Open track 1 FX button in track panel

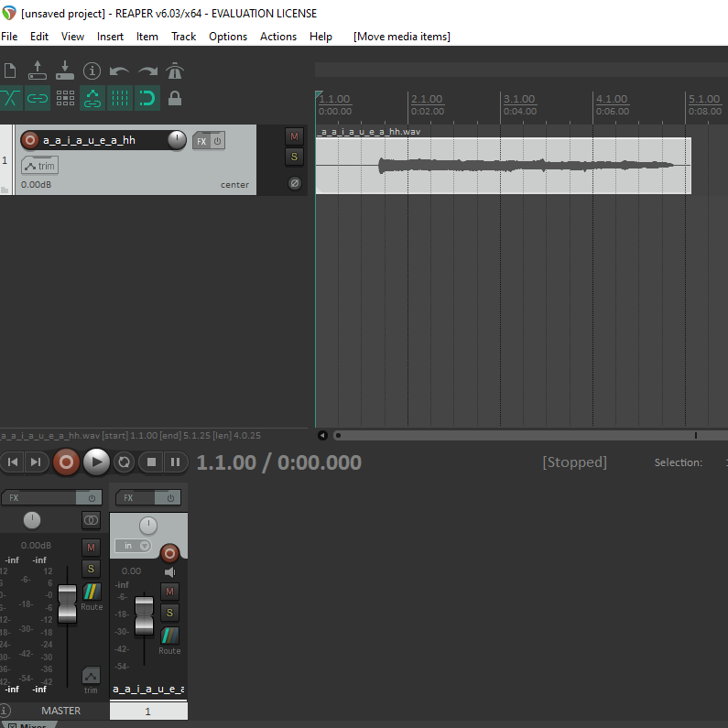pos(201,141)
